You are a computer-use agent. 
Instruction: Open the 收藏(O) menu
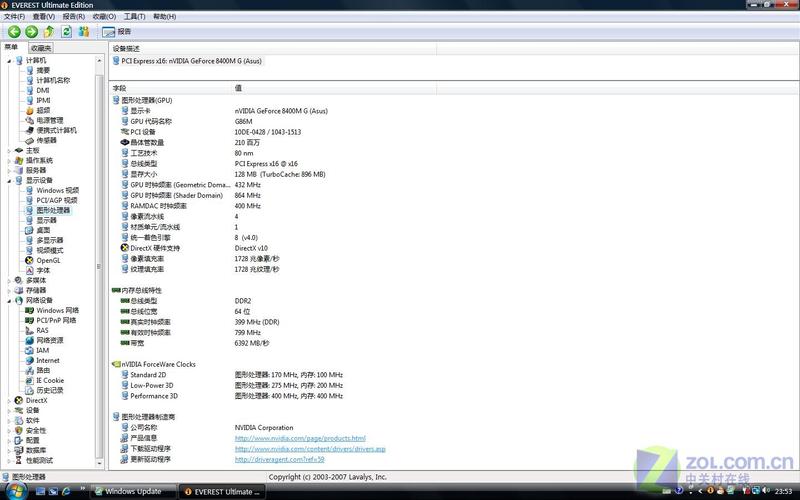104,16
